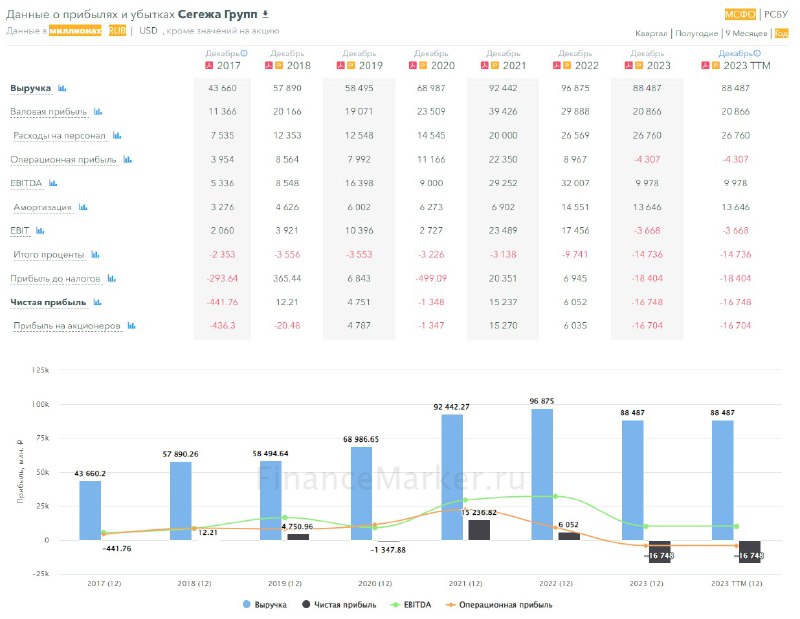Click the chart icon beside Амортизация
This screenshot has width=800, height=619.
click(84, 207)
